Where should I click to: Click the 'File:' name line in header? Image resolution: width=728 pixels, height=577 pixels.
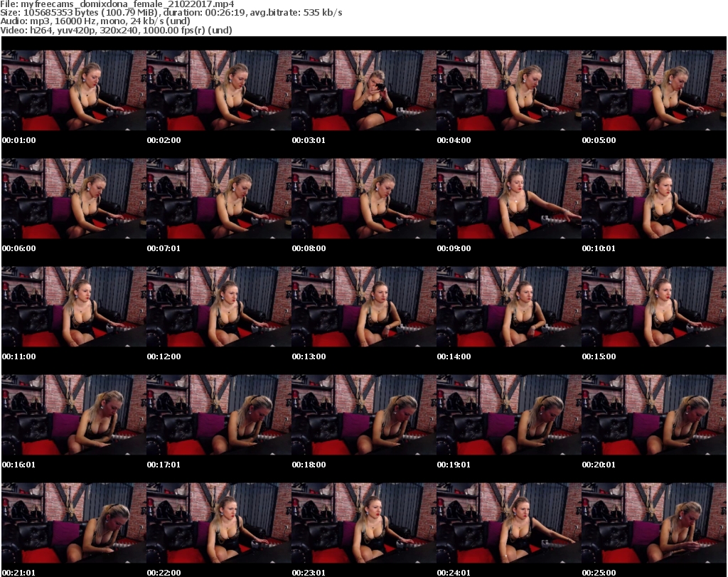[x=117, y=4]
